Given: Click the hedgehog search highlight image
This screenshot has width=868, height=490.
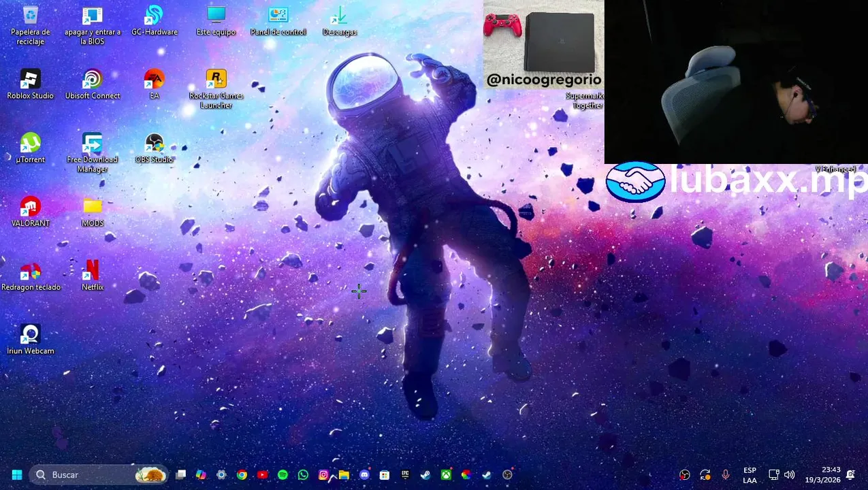Looking at the screenshot, I should (150, 475).
